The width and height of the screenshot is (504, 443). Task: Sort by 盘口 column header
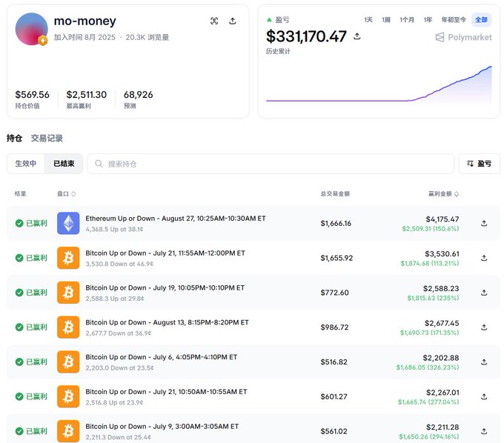[66, 193]
